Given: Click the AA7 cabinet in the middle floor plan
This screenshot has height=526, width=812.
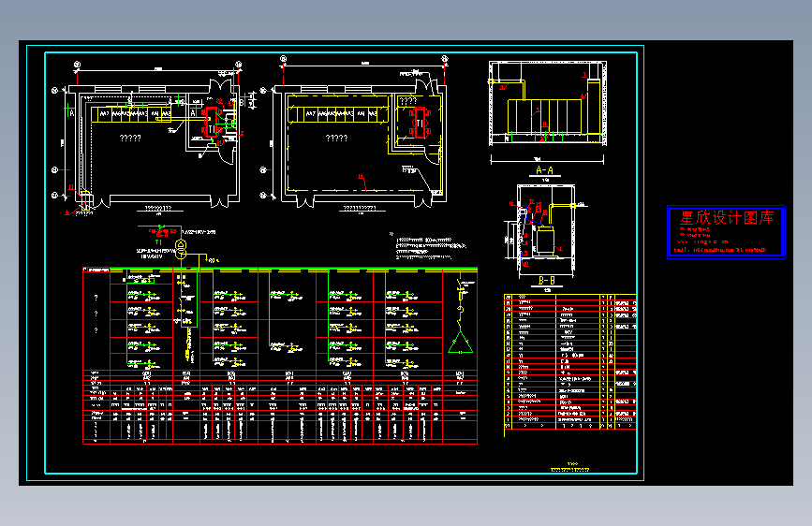Looking at the screenshot, I should (x=310, y=113).
